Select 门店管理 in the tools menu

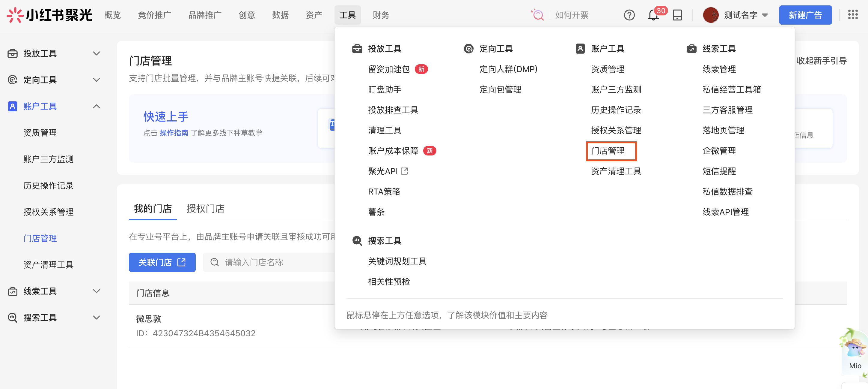(x=608, y=151)
